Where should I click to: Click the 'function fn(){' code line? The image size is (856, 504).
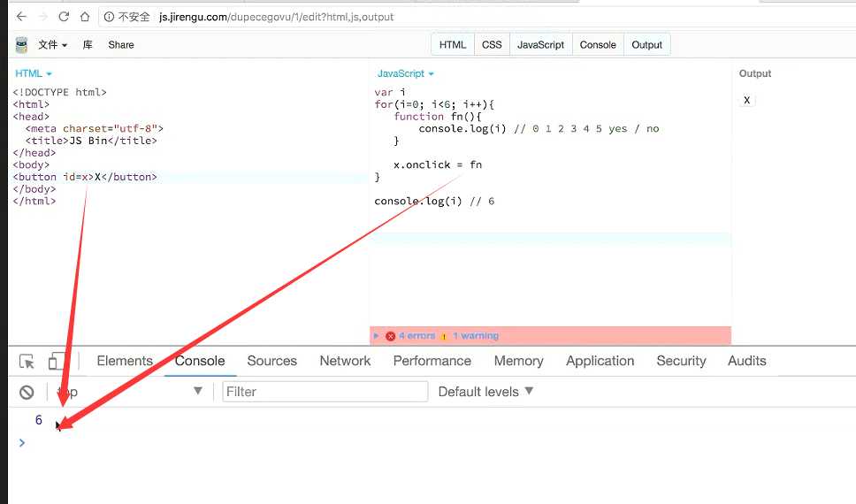(438, 117)
